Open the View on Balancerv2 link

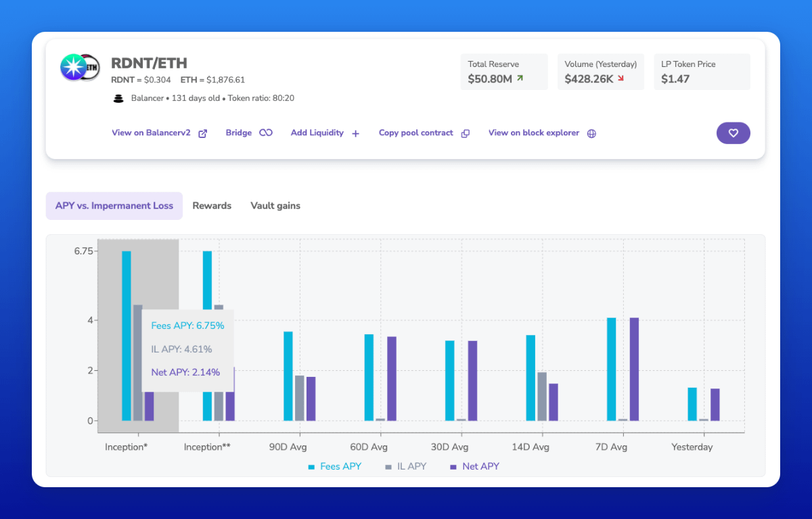[151, 133]
